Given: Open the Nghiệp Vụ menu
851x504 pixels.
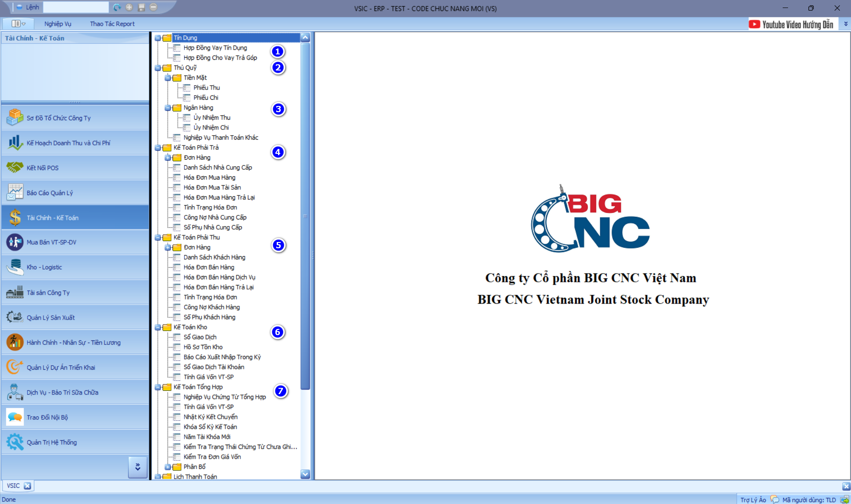Looking at the screenshot, I should tap(58, 24).
